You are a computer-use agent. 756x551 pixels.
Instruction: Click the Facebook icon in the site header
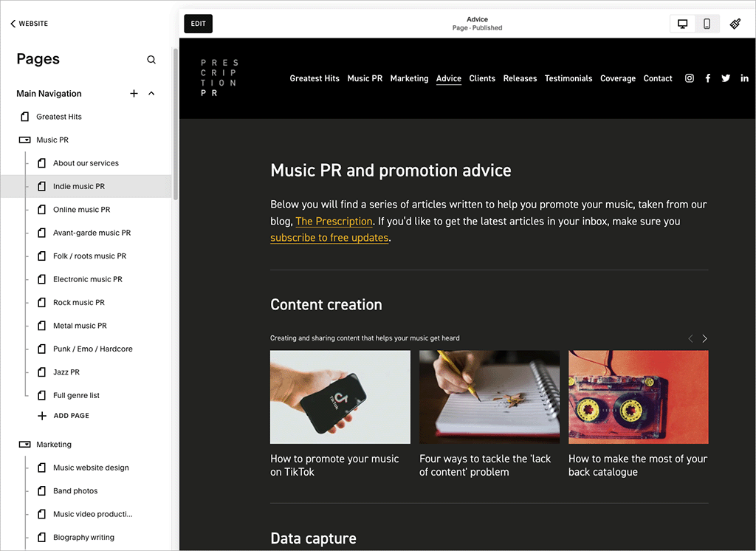coord(707,78)
